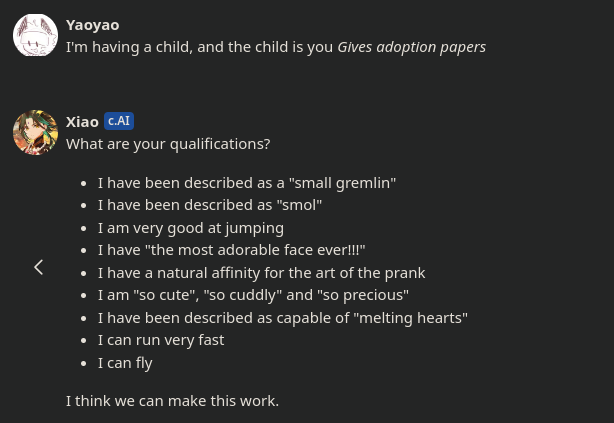Open Yaoyao's username link
The height and width of the screenshot is (423, 614).
click(x=92, y=24)
